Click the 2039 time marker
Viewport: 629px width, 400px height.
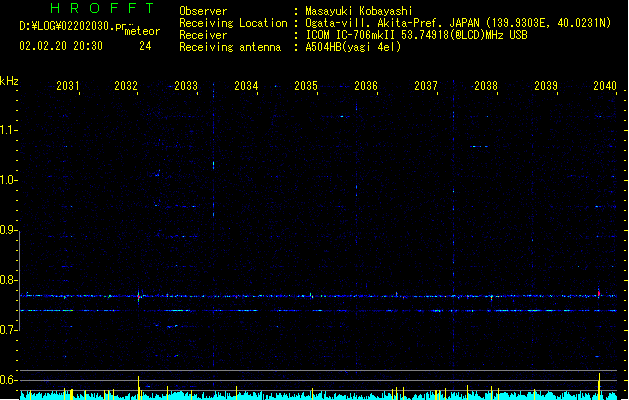pos(546,86)
